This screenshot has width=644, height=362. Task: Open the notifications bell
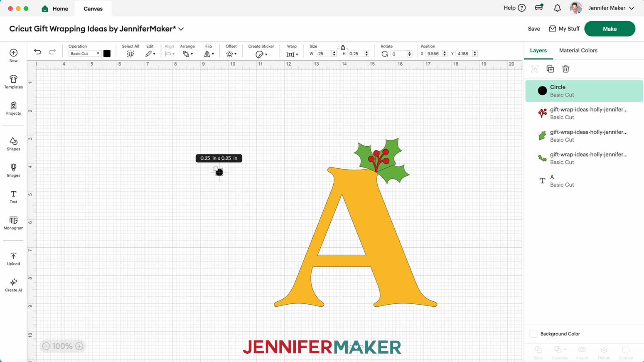557,8
